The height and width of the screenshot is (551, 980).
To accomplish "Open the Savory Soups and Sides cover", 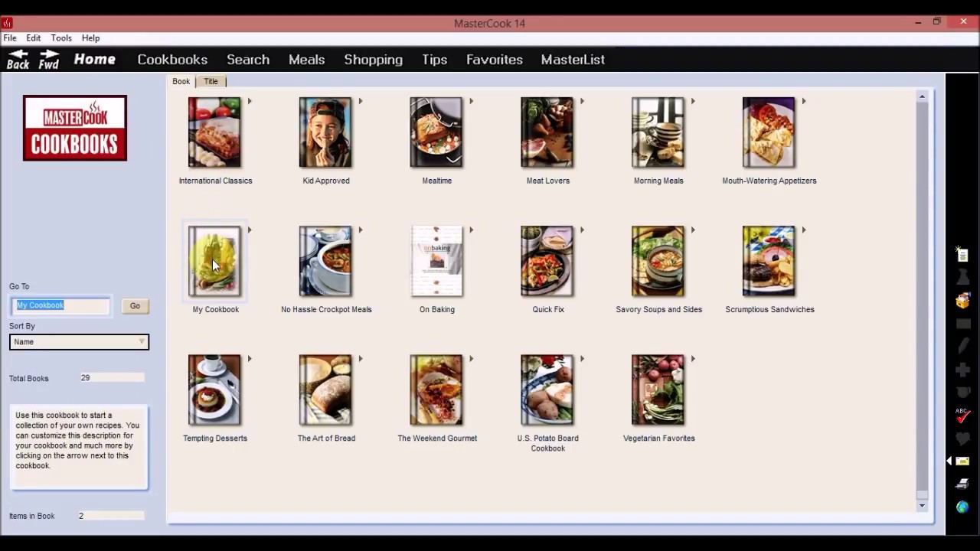I will tap(658, 261).
